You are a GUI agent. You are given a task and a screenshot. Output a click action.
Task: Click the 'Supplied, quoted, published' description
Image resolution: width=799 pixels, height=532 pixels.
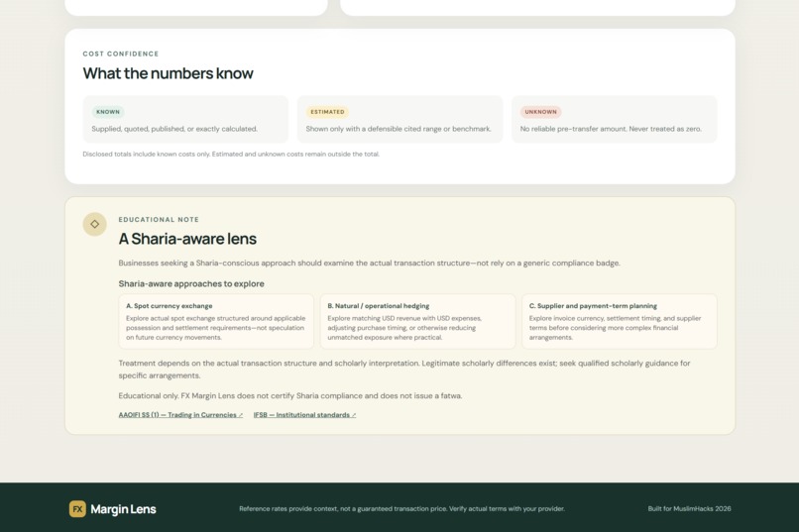[x=174, y=129]
